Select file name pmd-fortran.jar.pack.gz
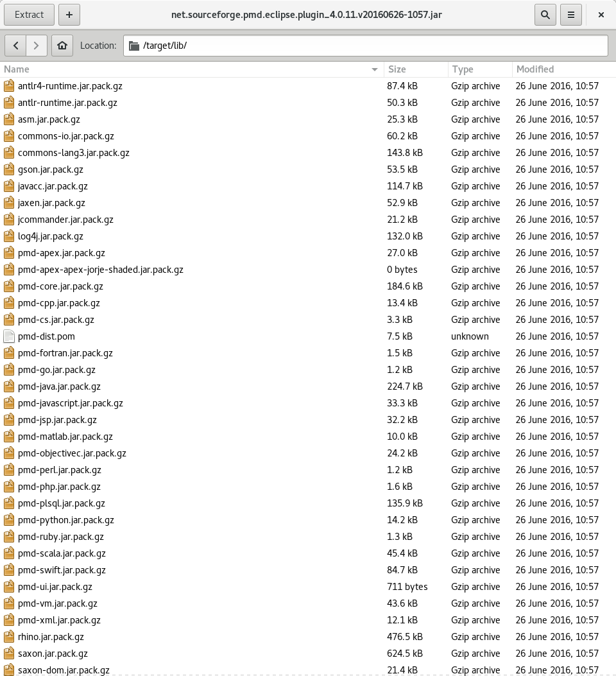The width and height of the screenshot is (616, 676). tap(65, 353)
